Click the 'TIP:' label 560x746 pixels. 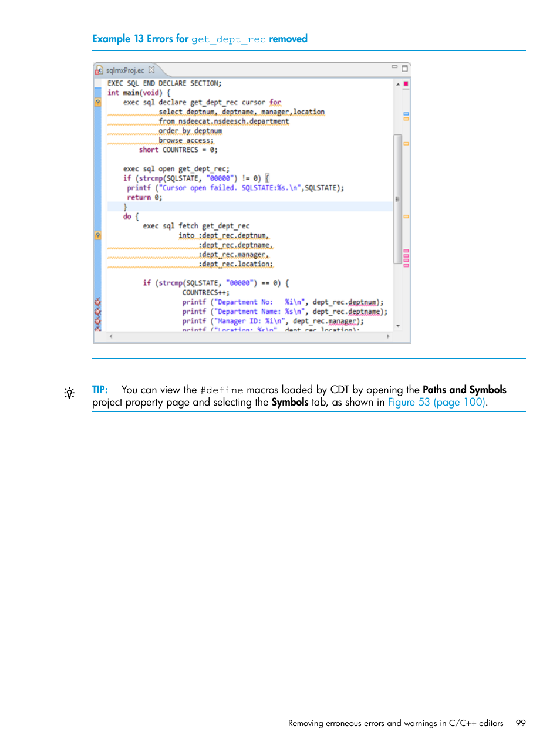[100, 390]
